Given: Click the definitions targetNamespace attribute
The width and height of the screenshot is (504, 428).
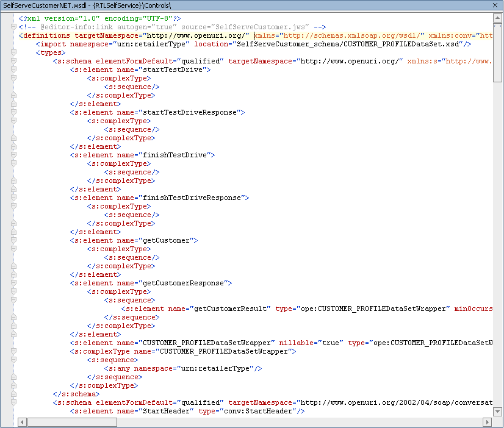Looking at the screenshot, I should click(x=162, y=35).
